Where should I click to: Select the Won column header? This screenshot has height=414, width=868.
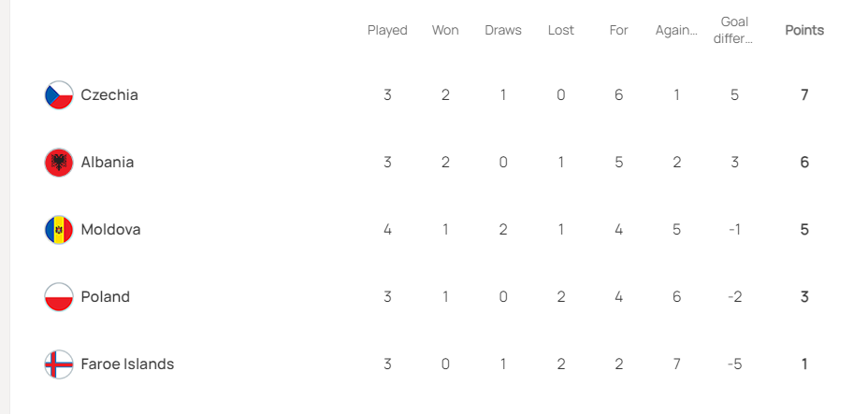[x=445, y=31]
